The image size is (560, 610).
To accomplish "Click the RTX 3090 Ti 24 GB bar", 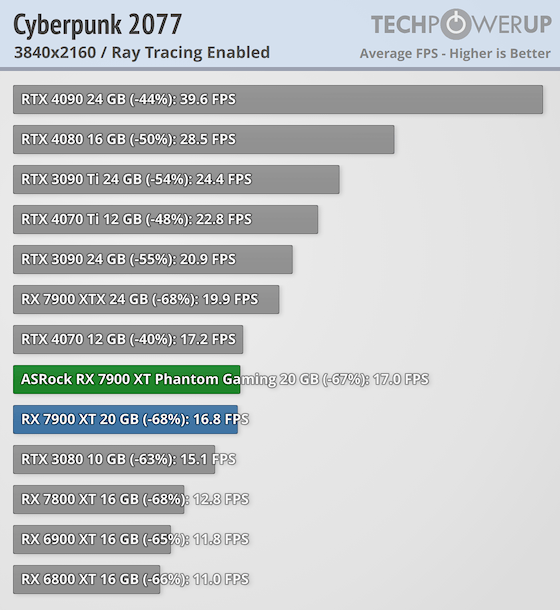I will click(176, 179).
